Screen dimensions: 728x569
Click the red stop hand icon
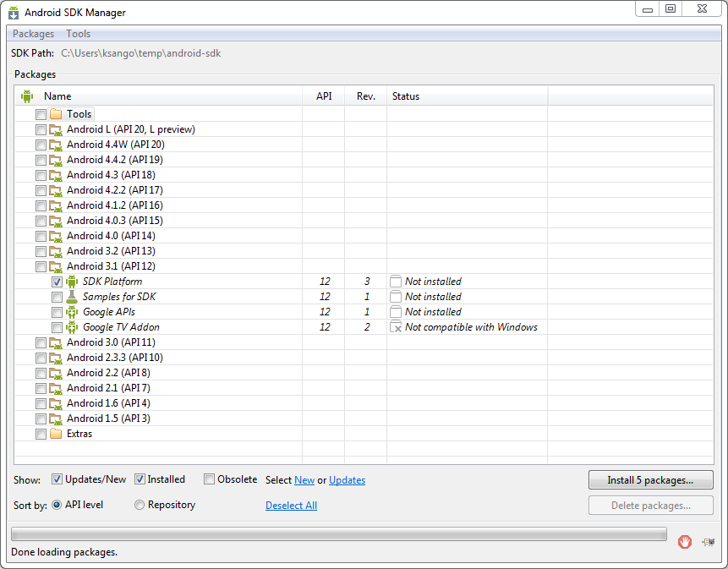pos(685,542)
